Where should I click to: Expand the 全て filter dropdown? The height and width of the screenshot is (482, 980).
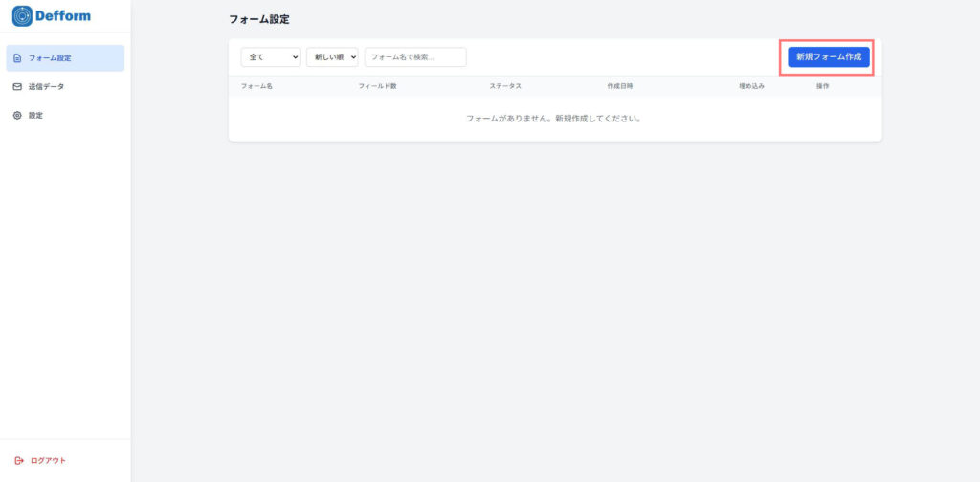270,57
